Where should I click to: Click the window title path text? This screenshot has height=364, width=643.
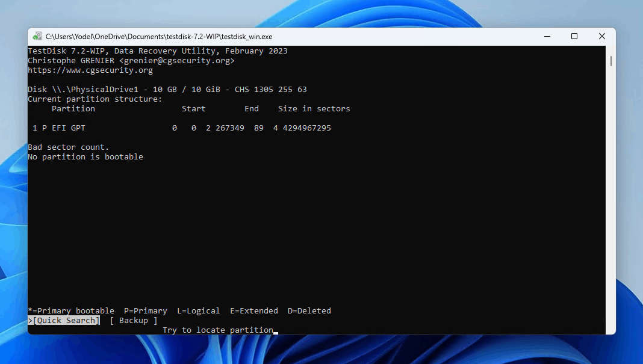pos(159,37)
